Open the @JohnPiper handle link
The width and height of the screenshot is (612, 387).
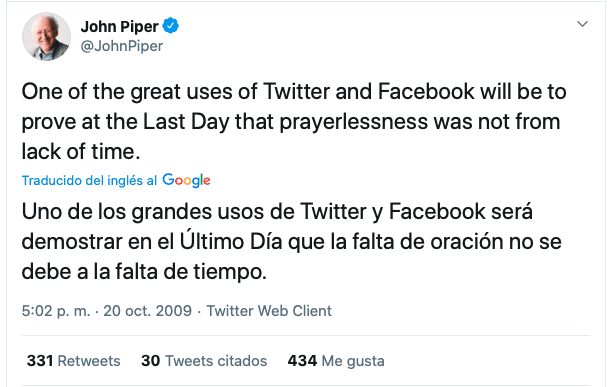122,46
